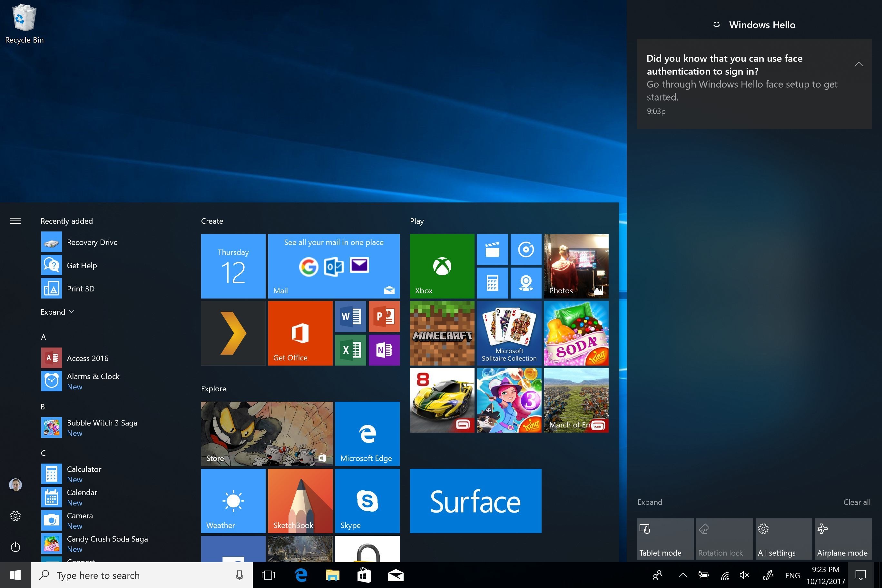Viewport: 882px width, 588px height.
Task: Click the letter B section header
Action: (43, 407)
